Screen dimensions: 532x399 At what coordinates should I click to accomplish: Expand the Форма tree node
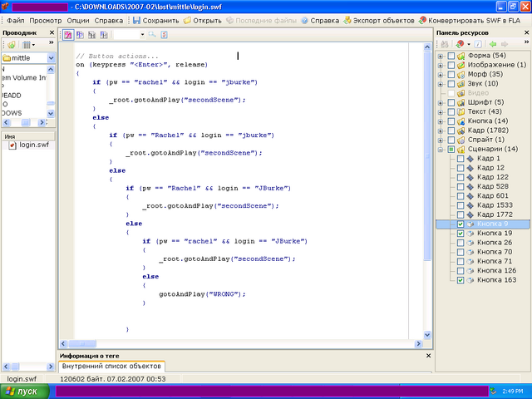point(441,56)
